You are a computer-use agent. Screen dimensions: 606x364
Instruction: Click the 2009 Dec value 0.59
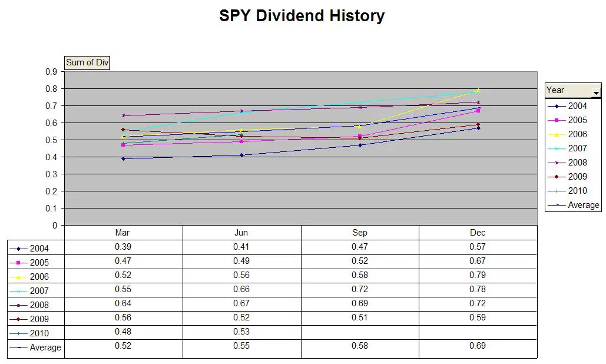click(478, 317)
